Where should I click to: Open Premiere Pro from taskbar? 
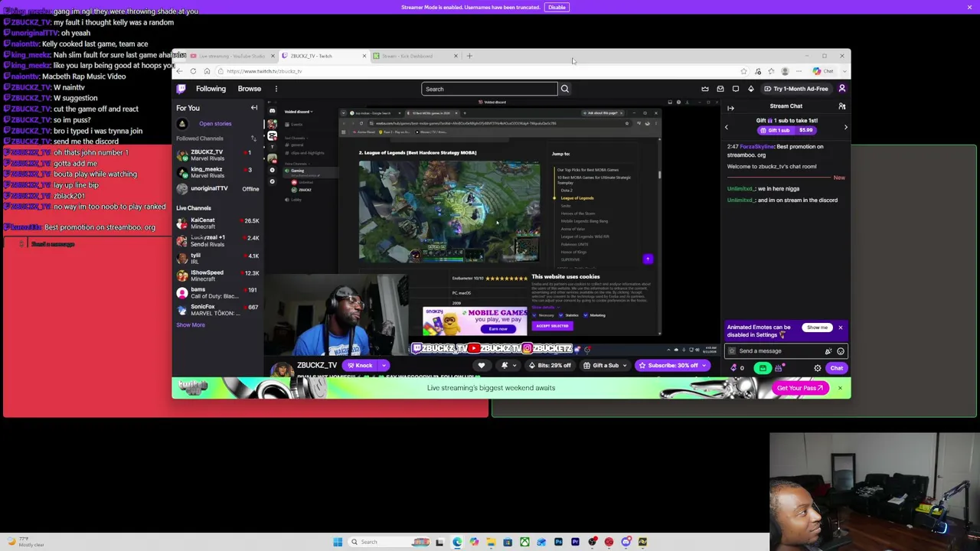(575, 542)
